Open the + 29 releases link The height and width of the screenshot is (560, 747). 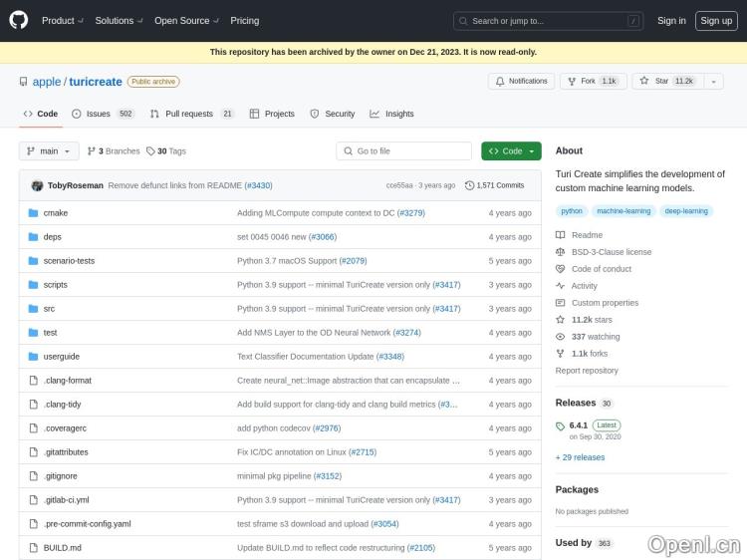580,457
